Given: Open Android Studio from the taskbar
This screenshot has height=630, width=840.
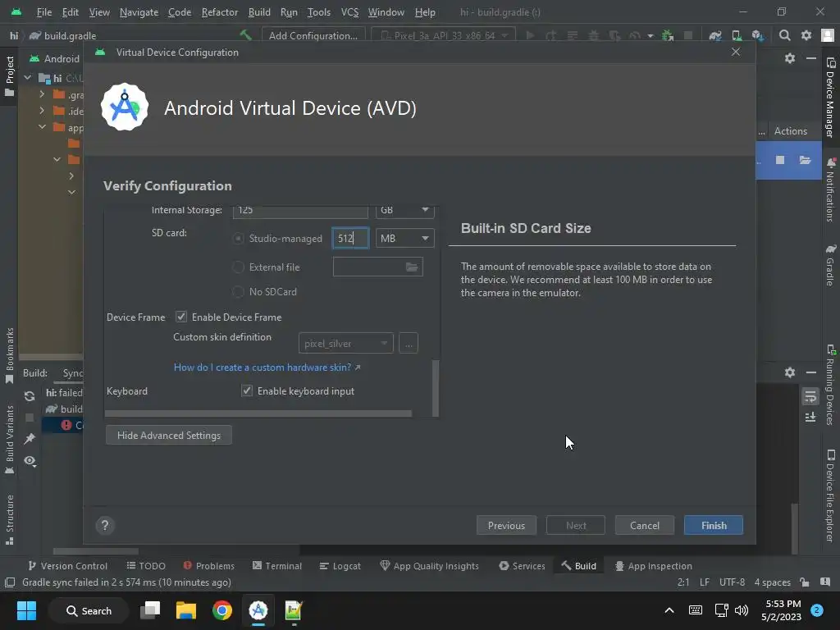Looking at the screenshot, I should point(258,610).
